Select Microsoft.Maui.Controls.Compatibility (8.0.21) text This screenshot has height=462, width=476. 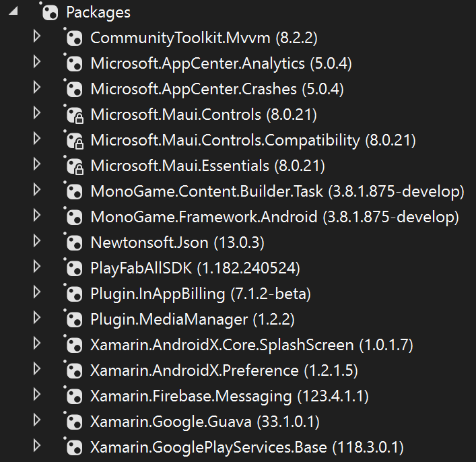click(x=253, y=141)
